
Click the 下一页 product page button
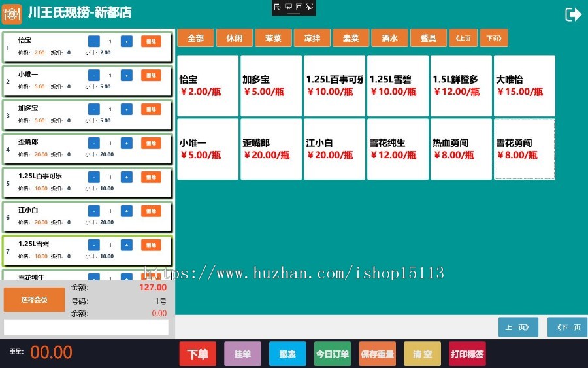(x=568, y=327)
